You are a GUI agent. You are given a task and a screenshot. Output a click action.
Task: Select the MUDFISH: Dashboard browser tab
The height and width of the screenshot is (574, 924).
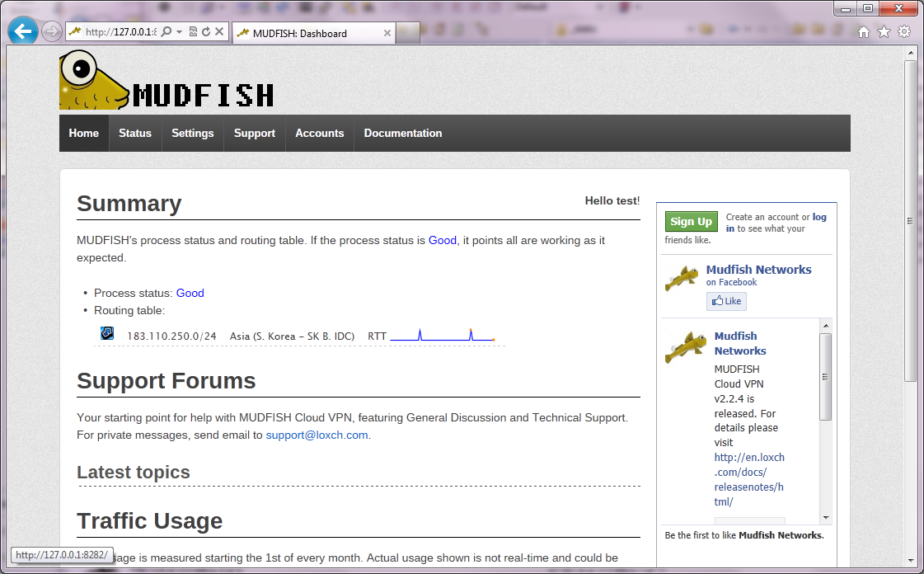coord(313,34)
